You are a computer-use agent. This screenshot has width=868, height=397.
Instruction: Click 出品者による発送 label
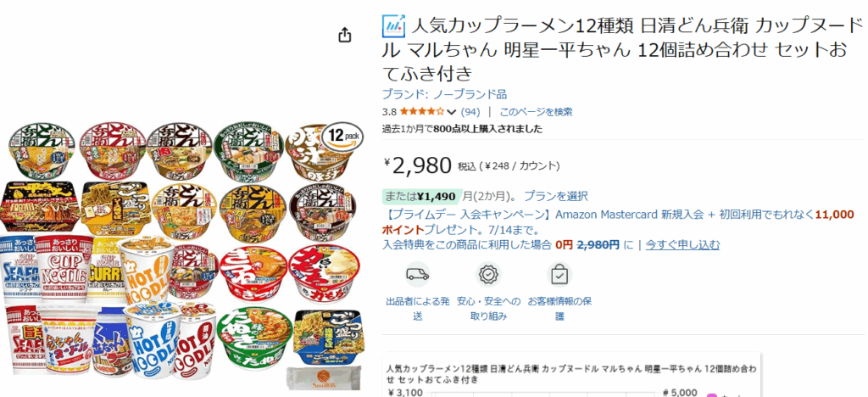[417, 309]
